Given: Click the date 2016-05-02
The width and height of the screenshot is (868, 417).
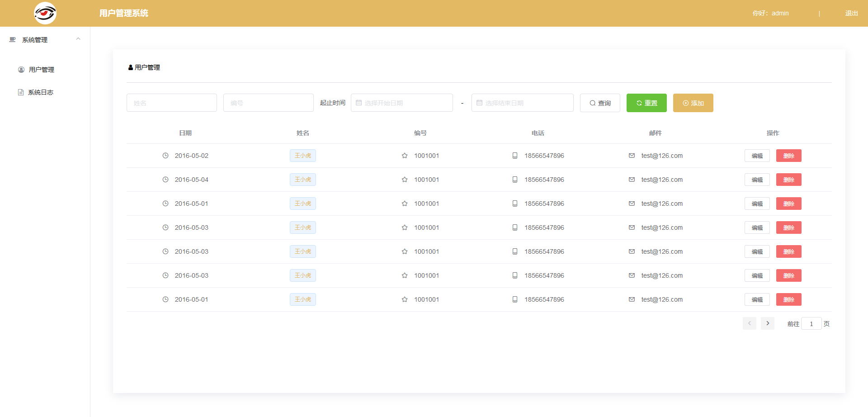Looking at the screenshot, I should 192,156.
